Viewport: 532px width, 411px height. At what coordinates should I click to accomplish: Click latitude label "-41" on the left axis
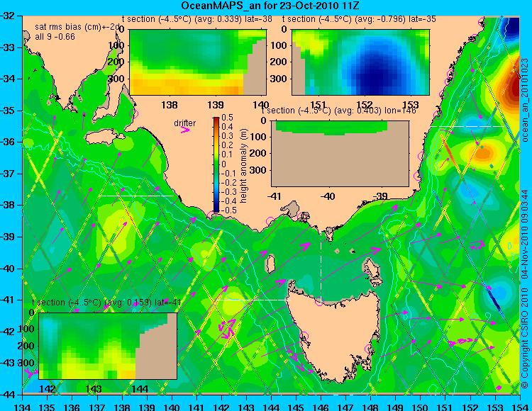9,300
